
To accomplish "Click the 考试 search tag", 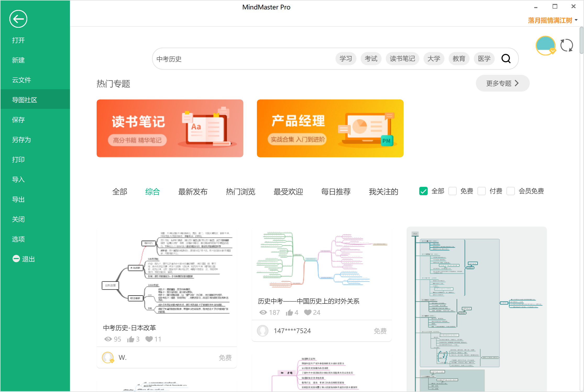I will [371, 59].
